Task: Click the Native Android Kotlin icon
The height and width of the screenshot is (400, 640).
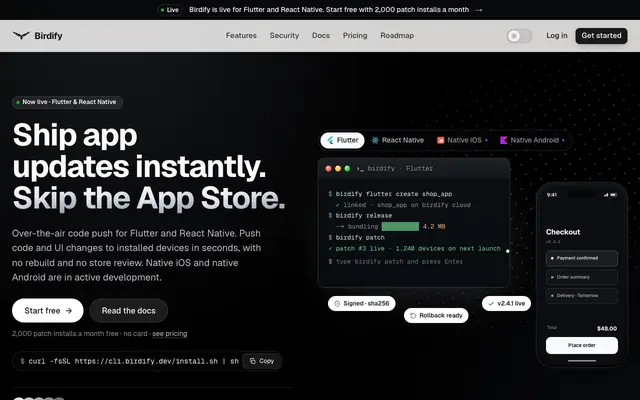Action: tap(504, 140)
